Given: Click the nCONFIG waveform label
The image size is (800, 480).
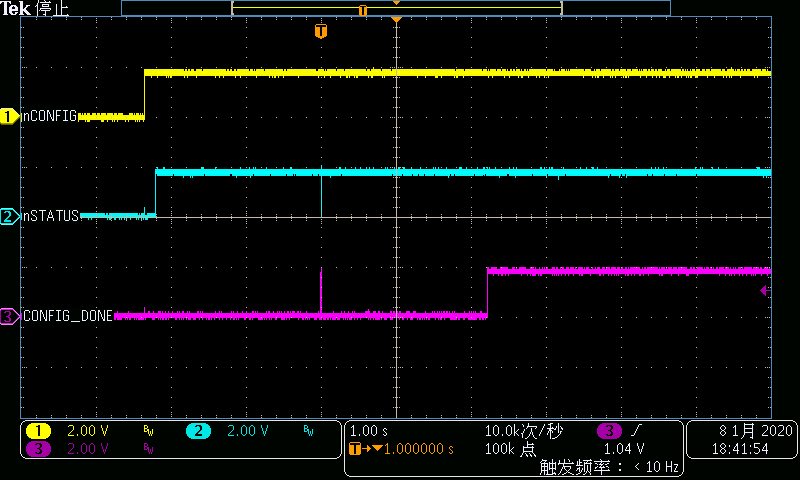Looking at the screenshot, I should click(x=49, y=116).
